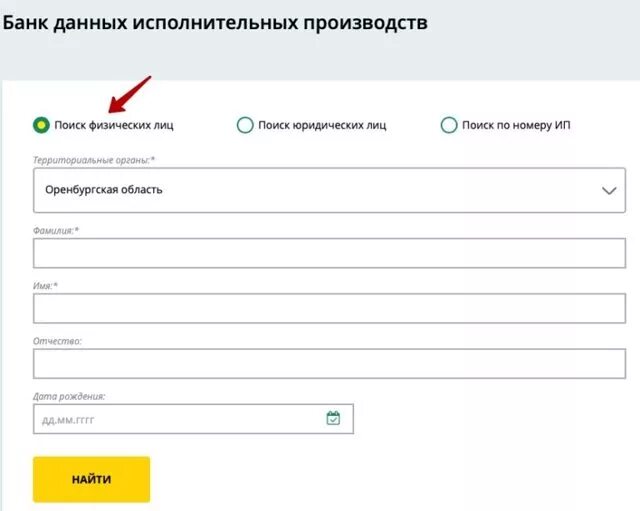Focus the Фамилия input field
The image size is (640, 511).
(329, 253)
